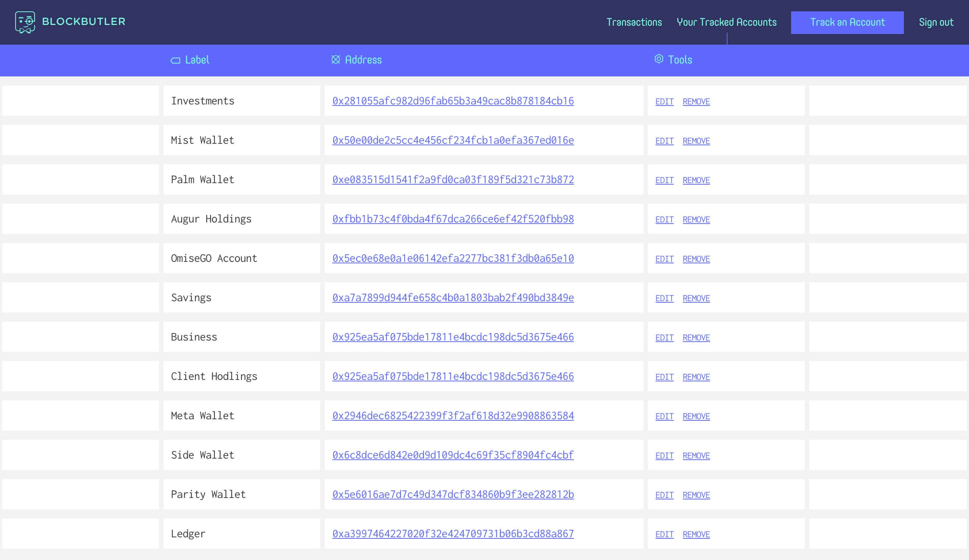Edit the Parity Wallet entry
Viewport: 969px width, 560px height.
[x=664, y=495]
